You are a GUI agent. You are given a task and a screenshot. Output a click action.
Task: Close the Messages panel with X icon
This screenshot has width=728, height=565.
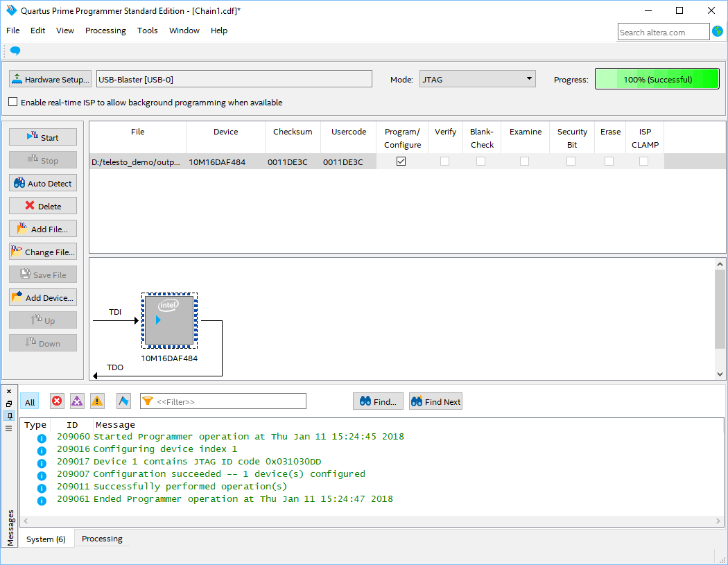click(9, 392)
